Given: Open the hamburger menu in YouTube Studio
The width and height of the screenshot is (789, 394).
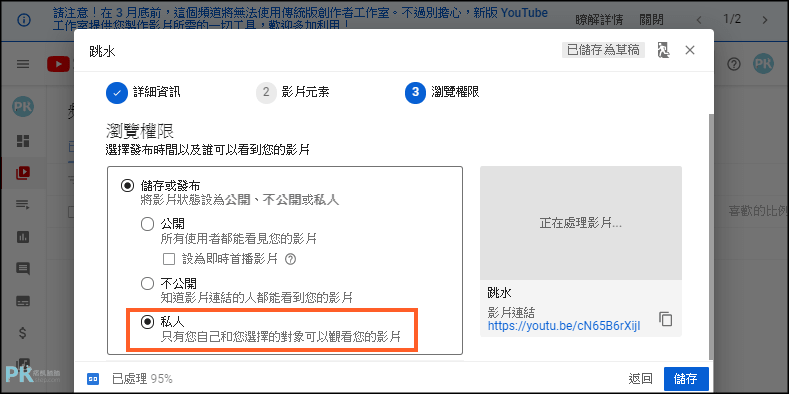Looking at the screenshot, I should point(23,64).
